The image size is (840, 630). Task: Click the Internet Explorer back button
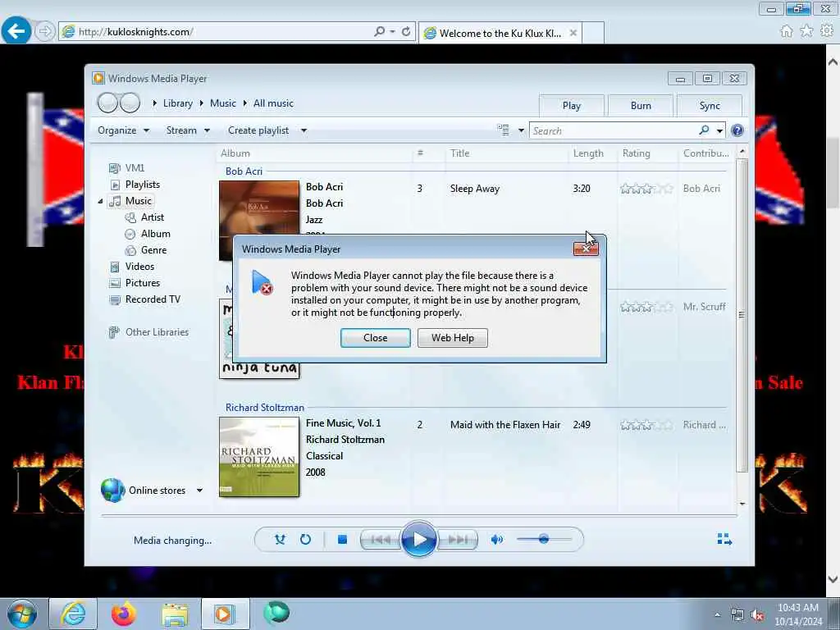pos(16,31)
